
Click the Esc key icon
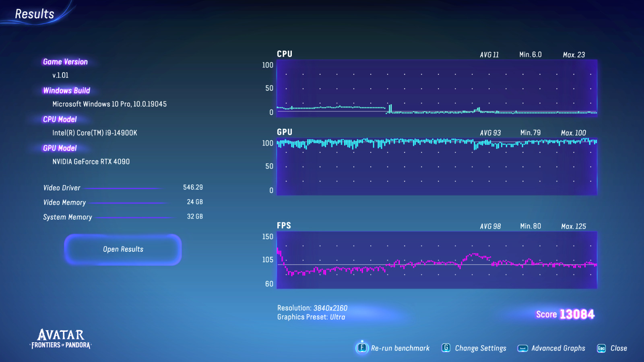(x=601, y=348)
